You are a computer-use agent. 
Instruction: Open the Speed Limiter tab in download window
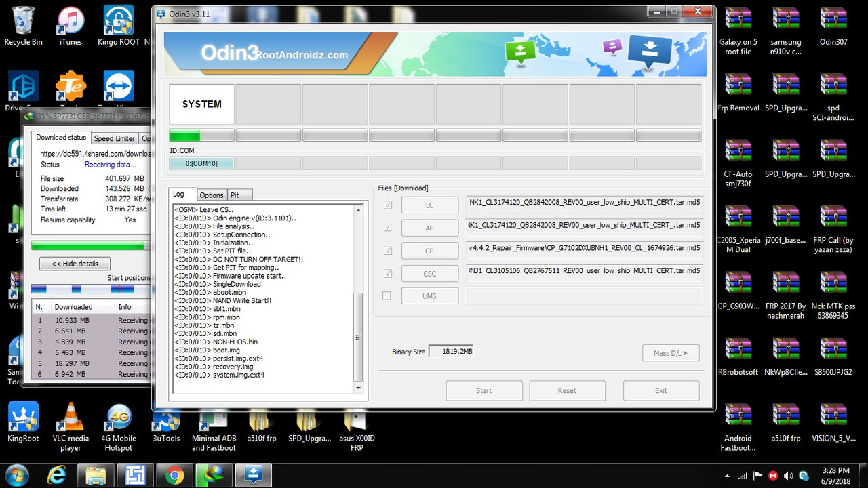coord(115,138)
